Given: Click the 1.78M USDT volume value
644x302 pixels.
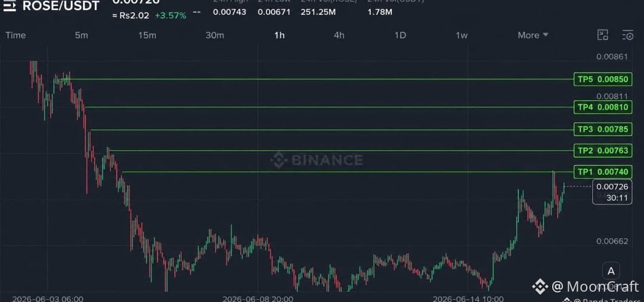Looking at the screenshot, I should point(380,13).
